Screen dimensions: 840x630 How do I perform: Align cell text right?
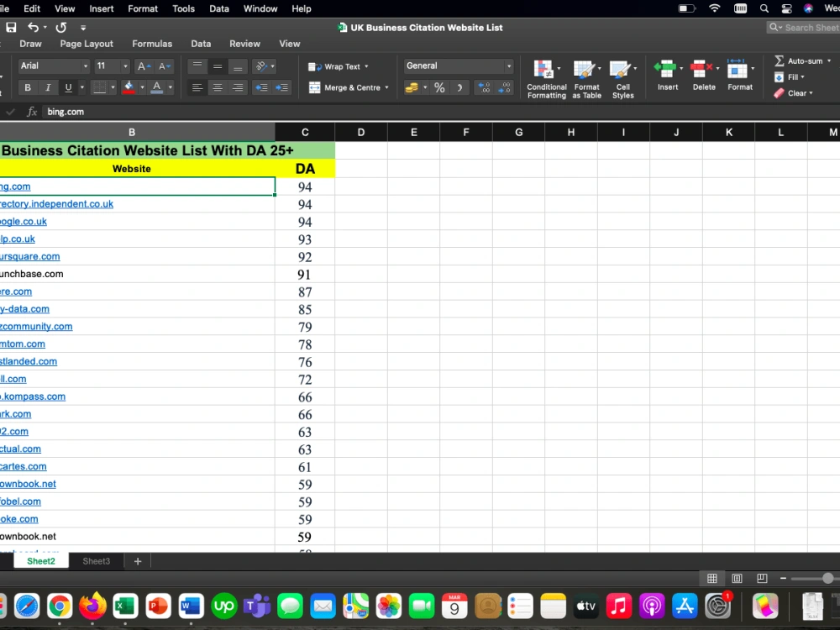point(238,87)
